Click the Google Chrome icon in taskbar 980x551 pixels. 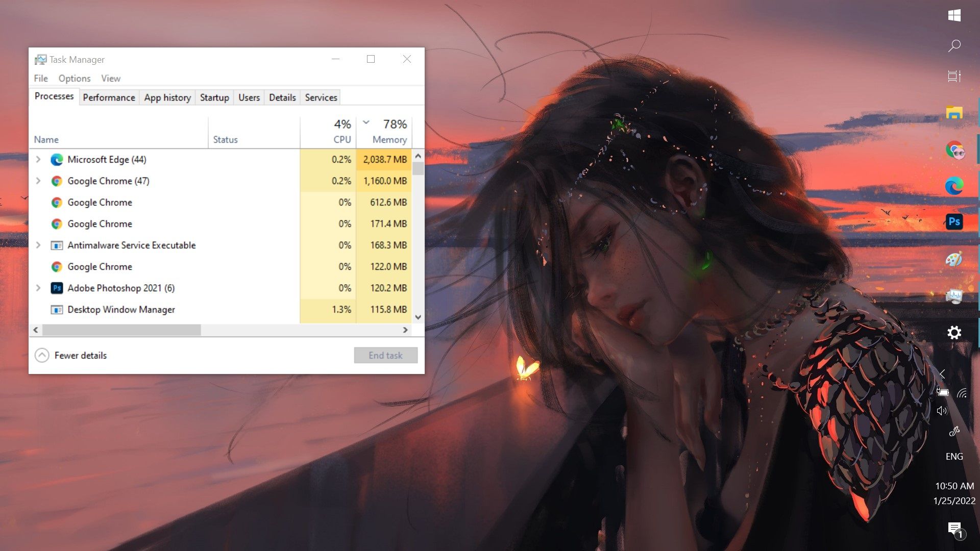(x=954, y=149)
